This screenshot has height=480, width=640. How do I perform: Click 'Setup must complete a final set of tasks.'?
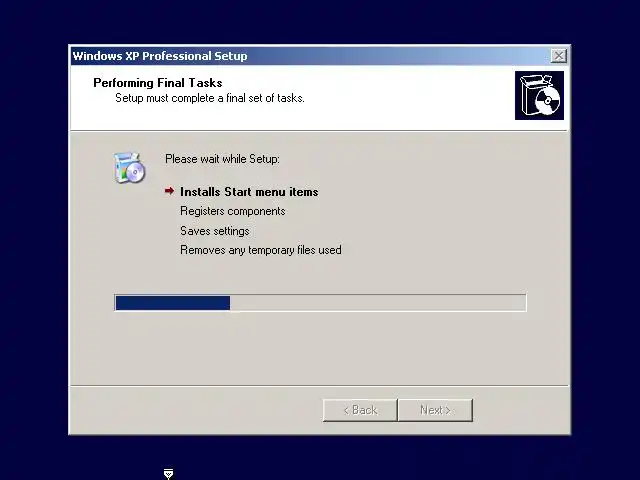210,98
